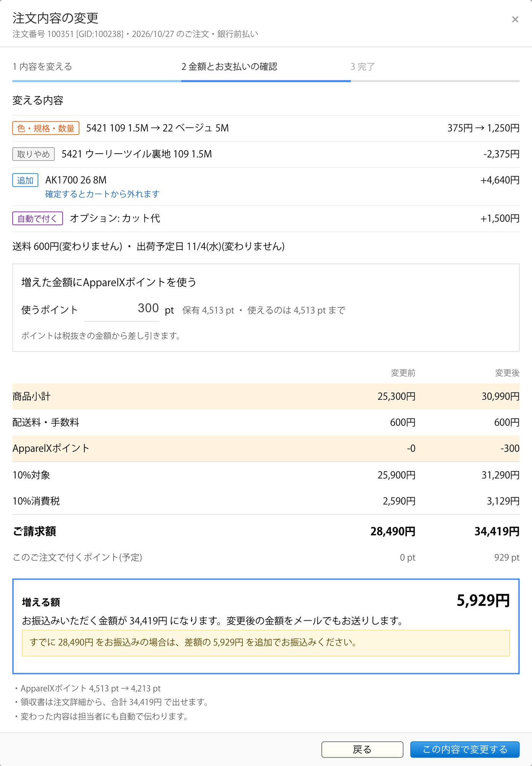
Task: Click ご請求額 after value 34,419円
Action: coord(497,531)
